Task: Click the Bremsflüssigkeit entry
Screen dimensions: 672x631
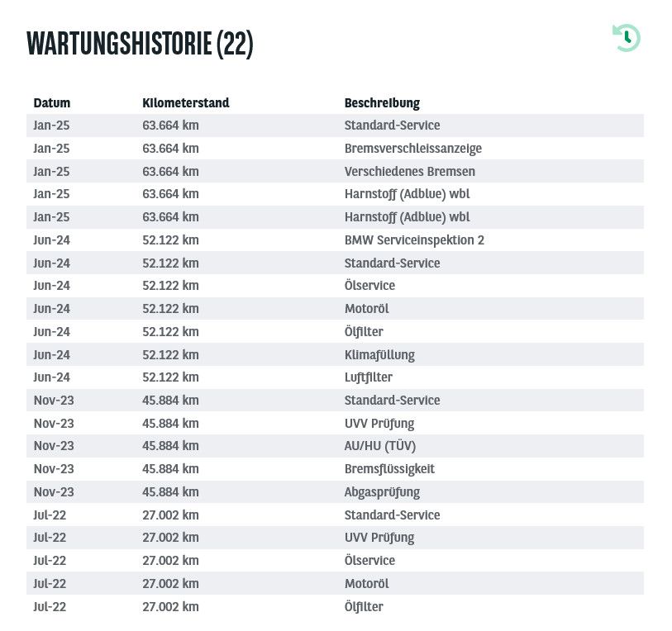Action: click(x=389, y=469)
